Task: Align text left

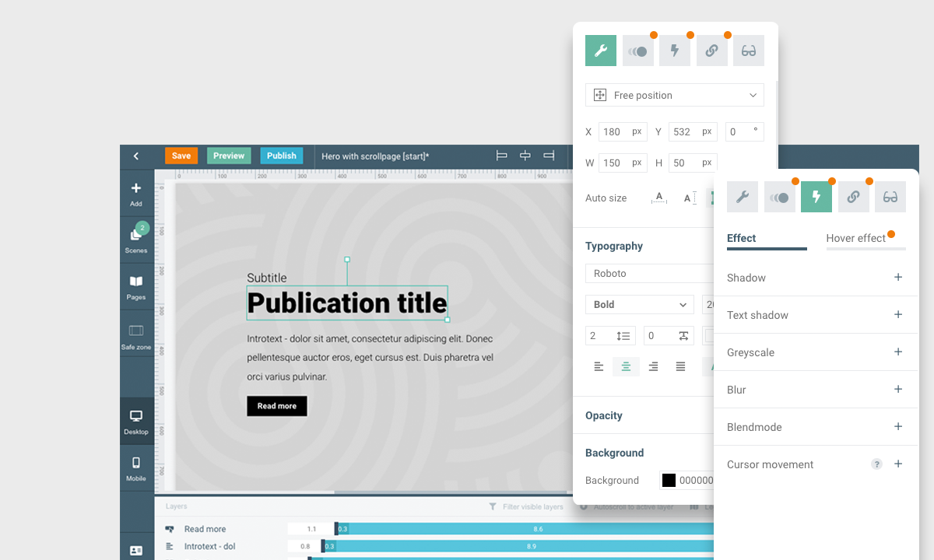Action: click(x=599, y=366)
